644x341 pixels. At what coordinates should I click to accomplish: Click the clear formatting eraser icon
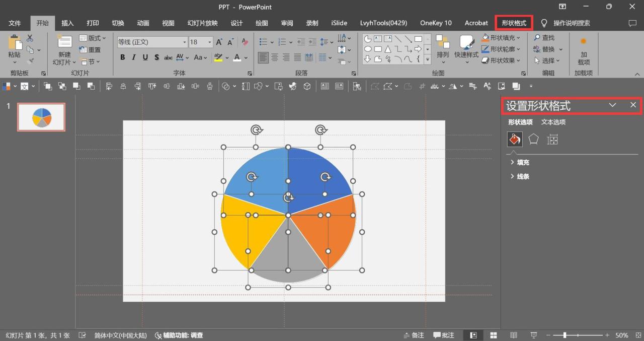click(245, 42)
